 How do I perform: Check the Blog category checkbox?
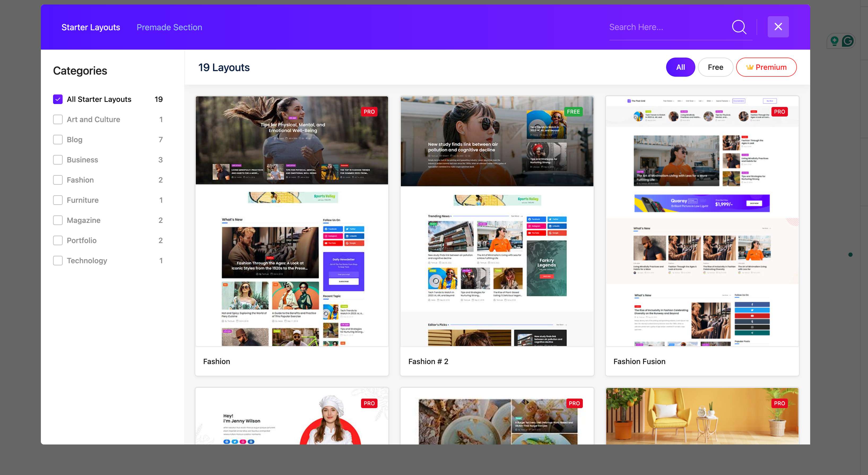pos(58,140)
